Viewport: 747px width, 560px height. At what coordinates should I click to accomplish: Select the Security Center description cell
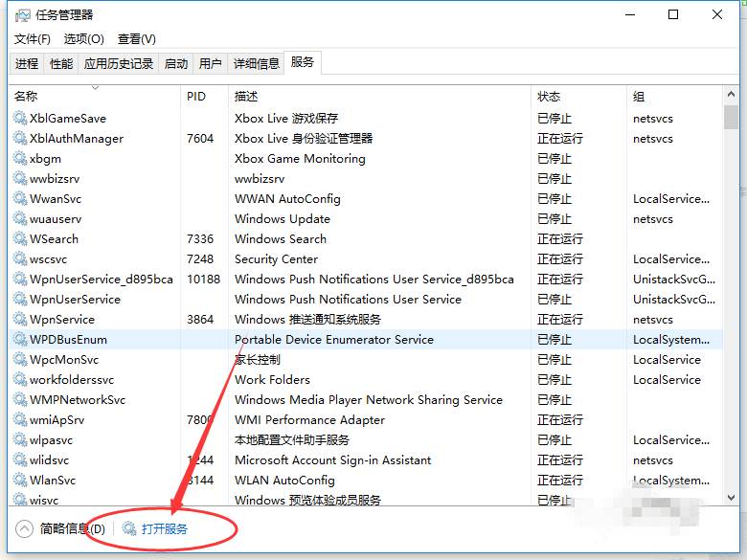tap(277, 259)
